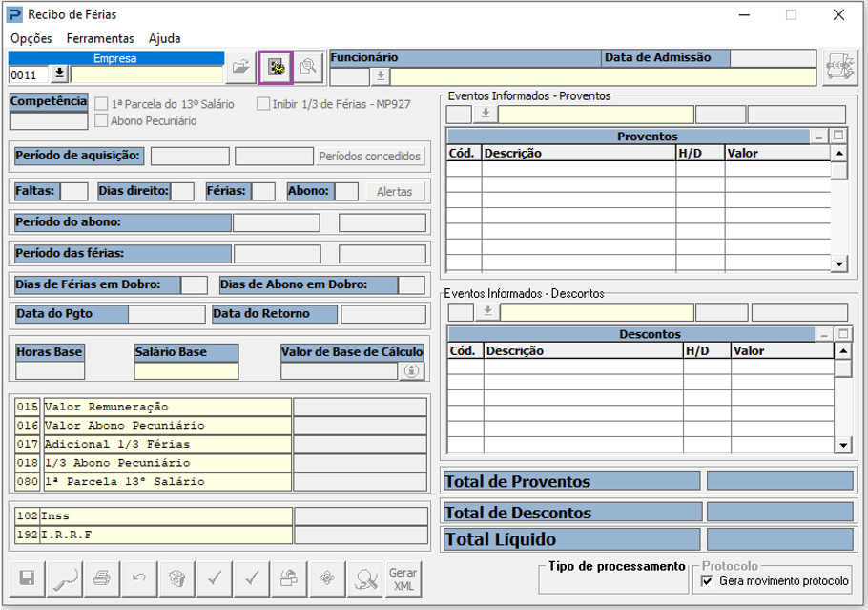Screen dimensions: 868x610
Task: Open the Eventos Informados Proventos dropdown arrow
Action: tap(486, 114)
